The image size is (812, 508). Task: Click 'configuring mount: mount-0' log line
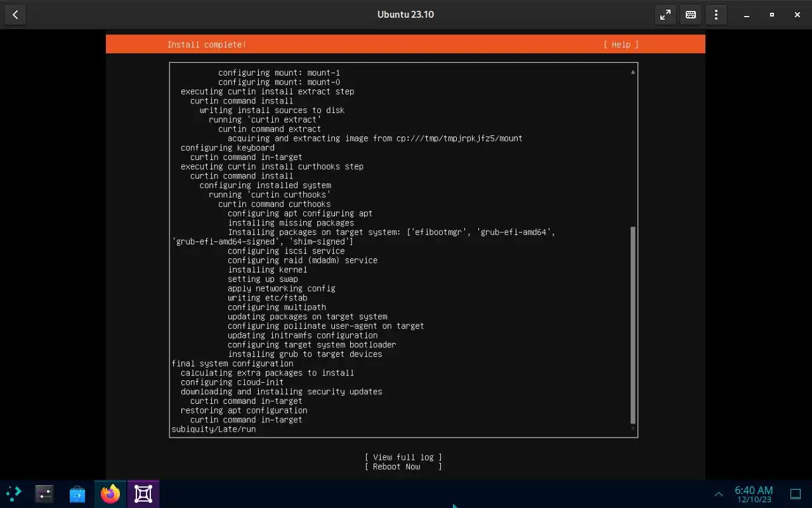click(x=279, y=83)
